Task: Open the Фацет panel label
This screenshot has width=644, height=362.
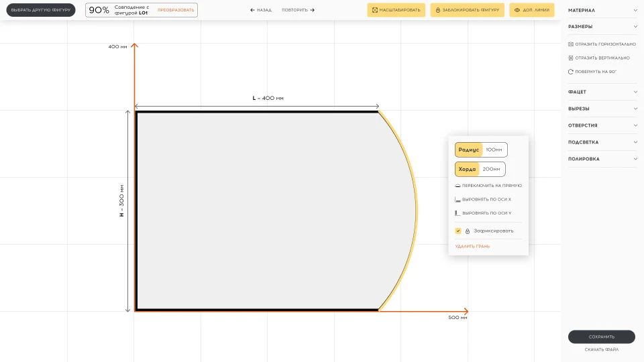Action: click(577, 92)
